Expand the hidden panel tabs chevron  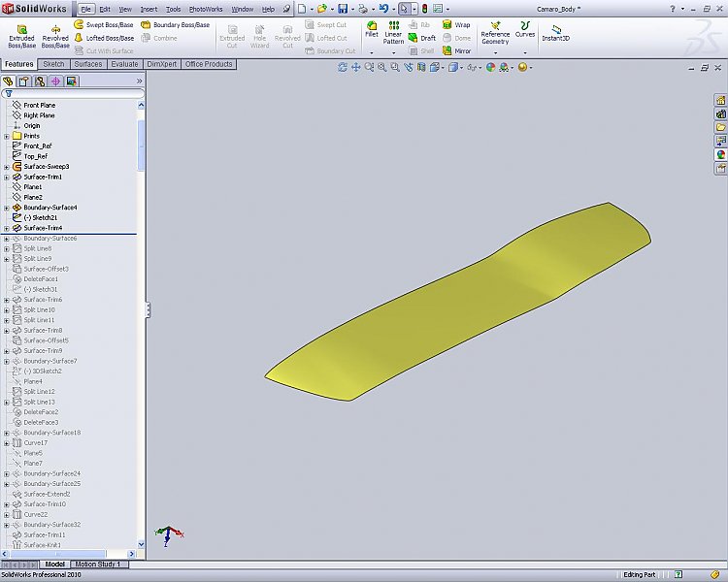[139, 81]
